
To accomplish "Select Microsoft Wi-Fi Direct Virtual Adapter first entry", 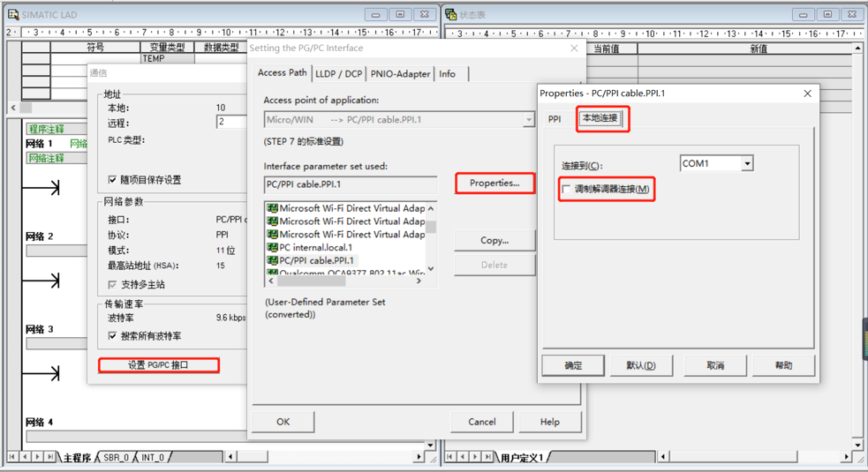I will click(346, 208).
